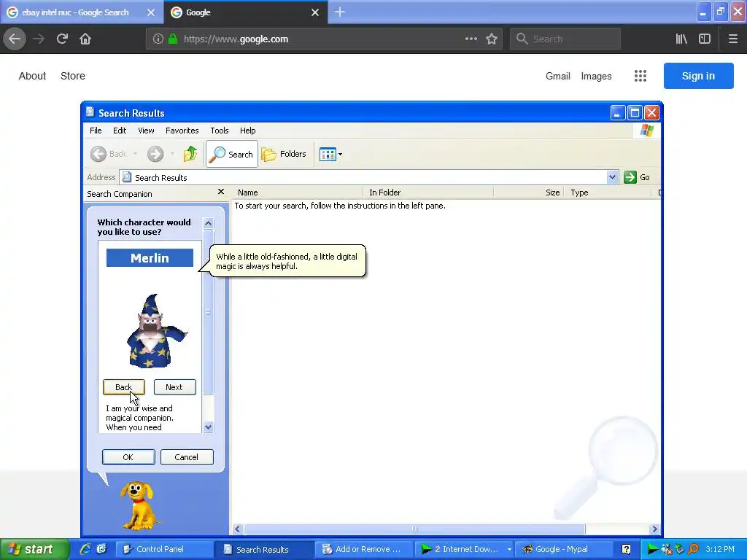
Task: Open the browser hamburger menu
Action: (732, 39)
